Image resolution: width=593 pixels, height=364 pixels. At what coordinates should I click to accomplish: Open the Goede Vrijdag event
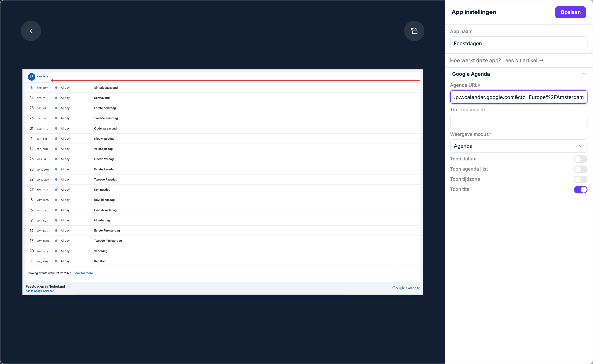point(104,159)
